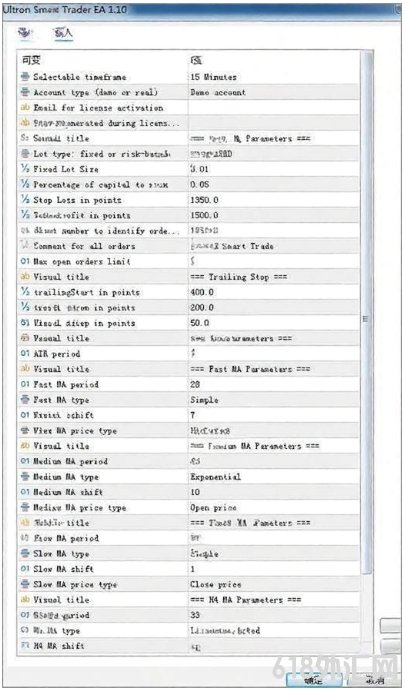
Task: Click the enum icon beside Selectable timeframe
Action: [x=25, y=77]
